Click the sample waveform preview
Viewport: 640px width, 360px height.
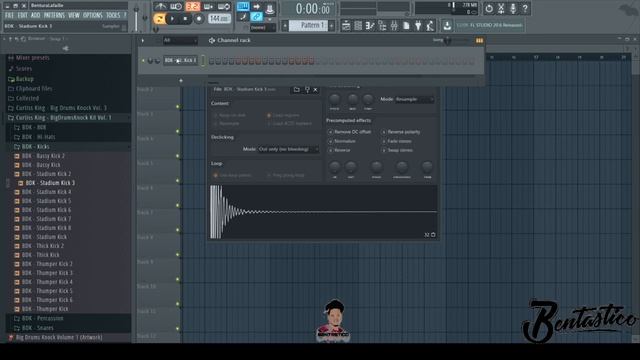323,212
